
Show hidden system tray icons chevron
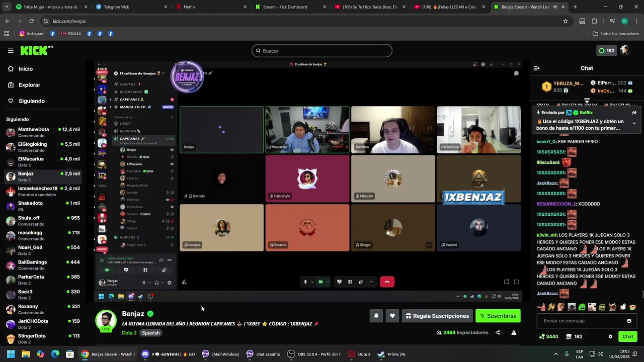click(x=556, y=354)
